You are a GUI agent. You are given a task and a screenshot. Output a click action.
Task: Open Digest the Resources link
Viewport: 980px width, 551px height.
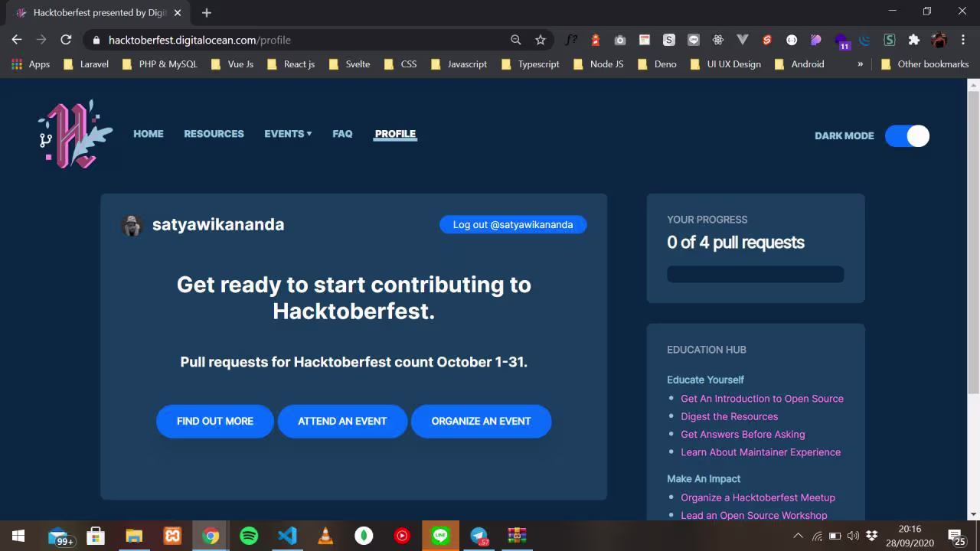click(x=729, y=416)
